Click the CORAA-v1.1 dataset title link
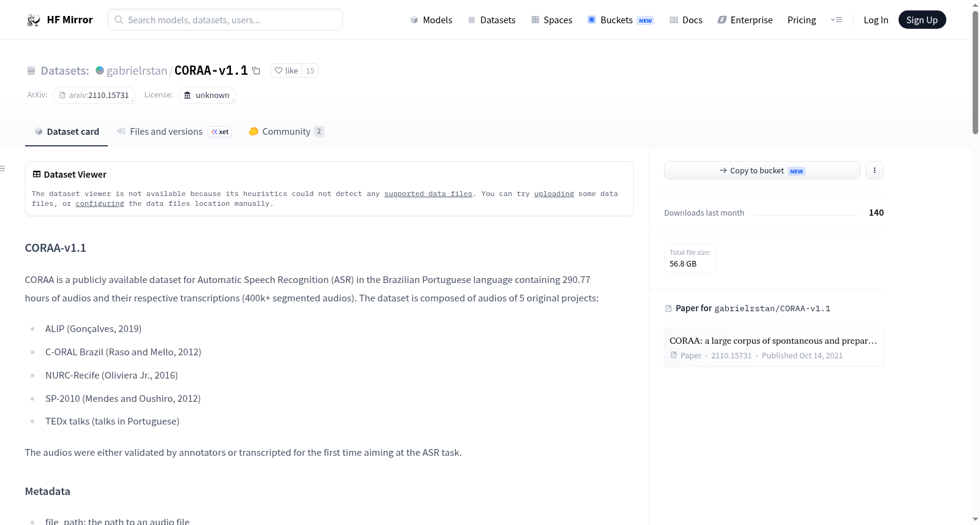 coord(211,70)
